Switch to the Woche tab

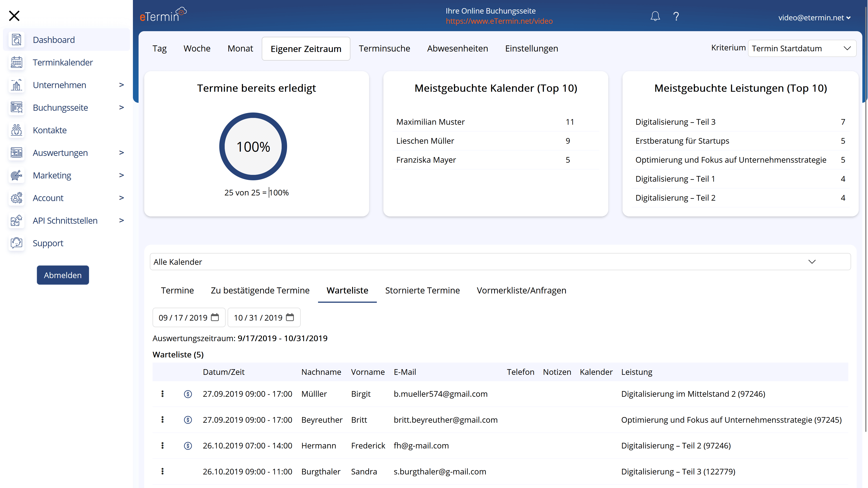click(197, 49)
